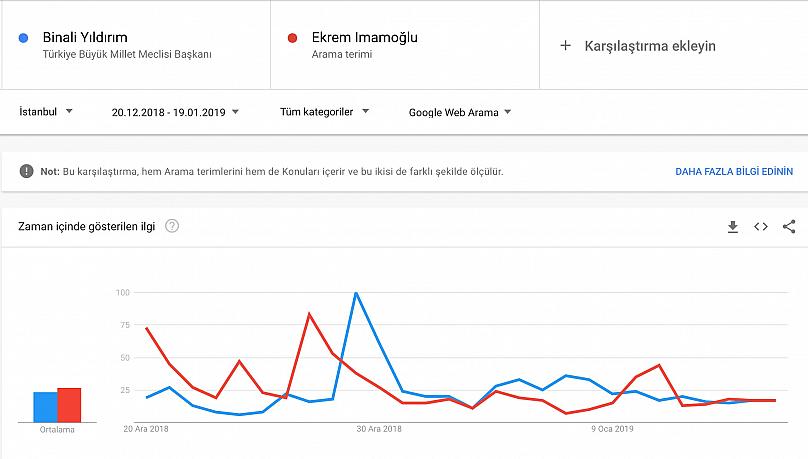This screenshot has width=808, height=459.
Task: Click the blue average bar
Action: pyautogui.click(x=45, y=407)
